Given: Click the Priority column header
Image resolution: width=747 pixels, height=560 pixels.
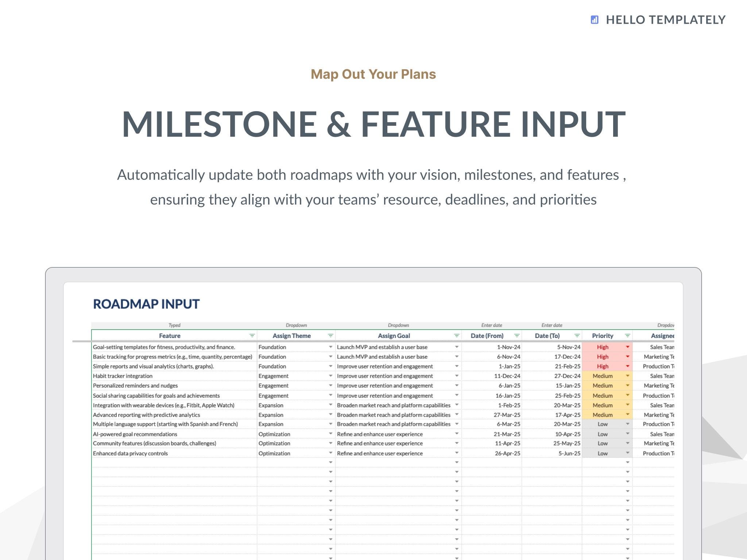Looking at the screenshot, I should pos(607,335).
